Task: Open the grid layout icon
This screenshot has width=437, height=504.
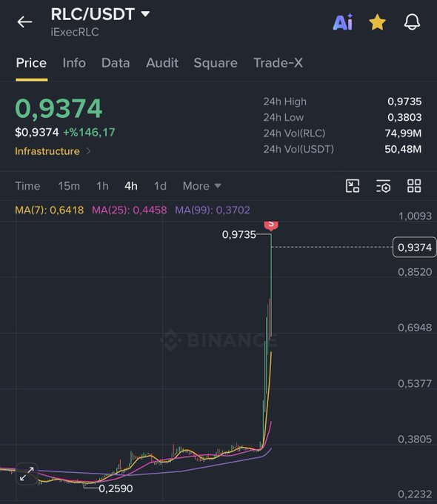Action: point(414,186)
